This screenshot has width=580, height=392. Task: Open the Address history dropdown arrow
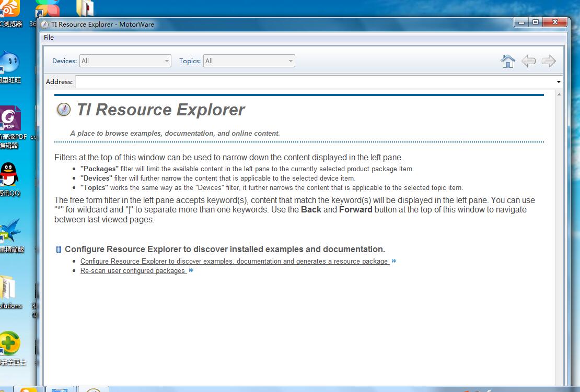coord(559,81)
